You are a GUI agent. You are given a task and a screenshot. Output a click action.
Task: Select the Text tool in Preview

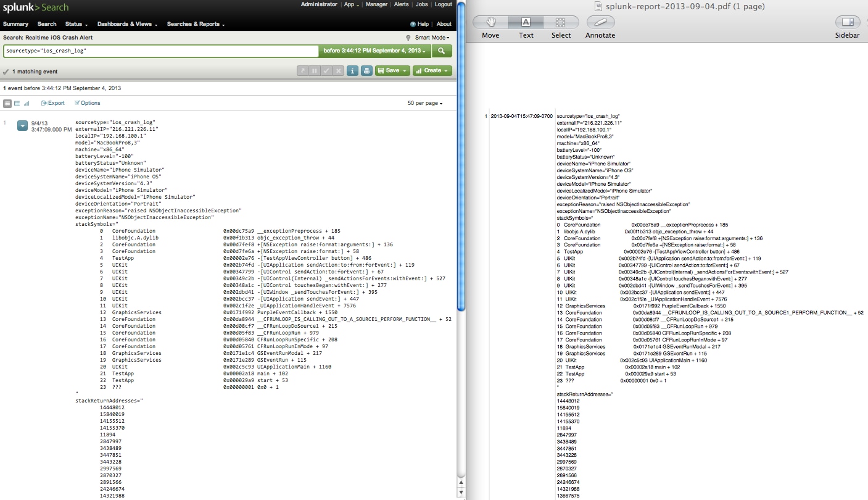pos(526,22)
